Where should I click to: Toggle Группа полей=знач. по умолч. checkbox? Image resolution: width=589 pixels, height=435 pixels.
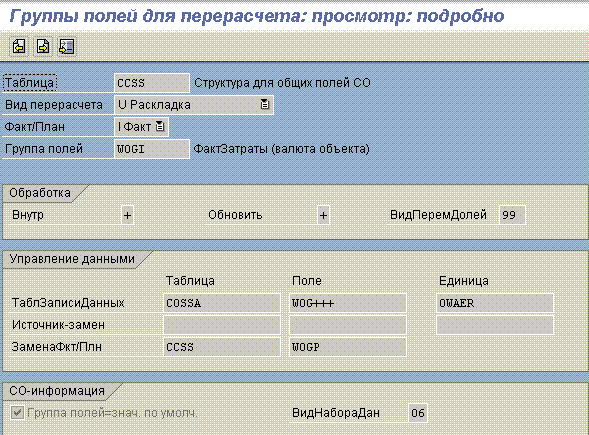coord(17,413)
